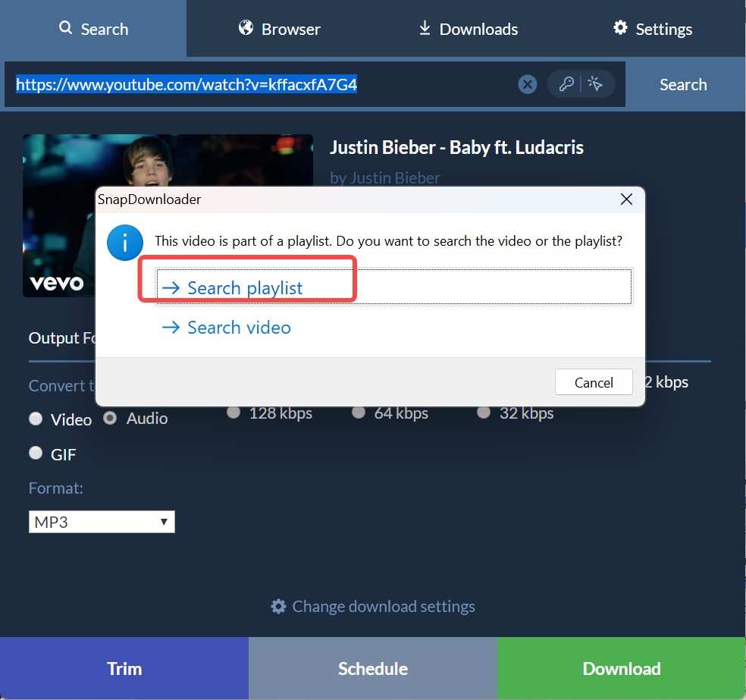Choose the 32 kbps bitrate setting
Viewport: 746px width, 700px height.
pos(484,413)
